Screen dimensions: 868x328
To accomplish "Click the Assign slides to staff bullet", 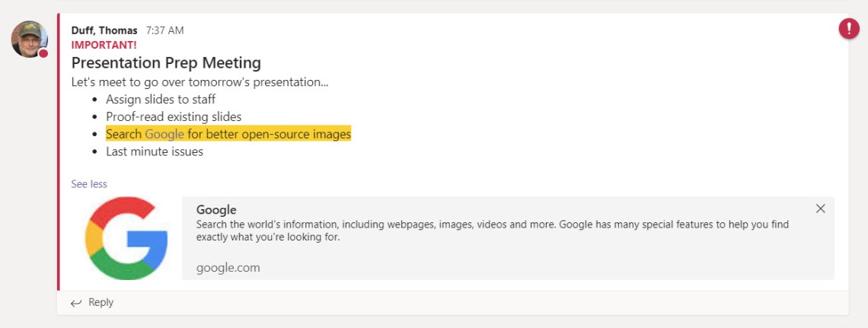I will (x=161, y=99).
